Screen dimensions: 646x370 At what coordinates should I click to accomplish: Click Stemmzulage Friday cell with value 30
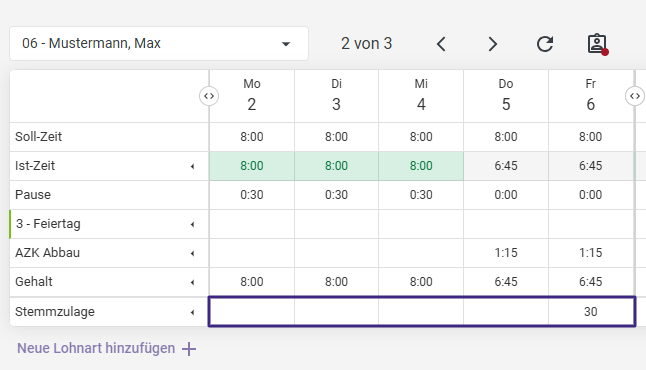click(591, 311)
